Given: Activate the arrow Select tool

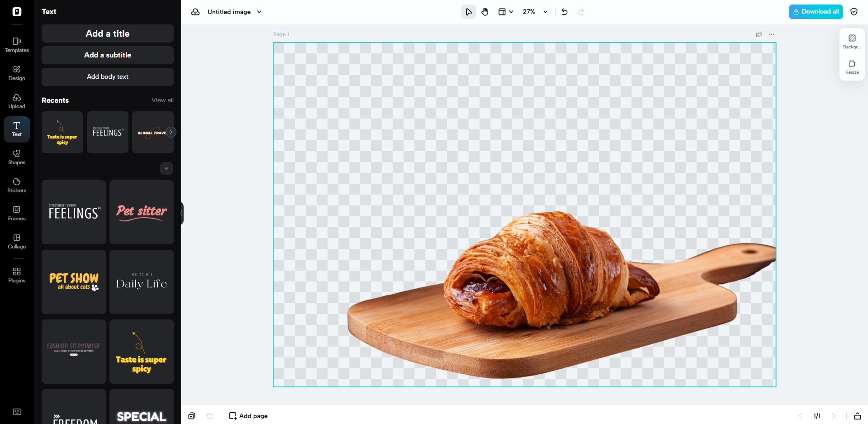Looking at the screenshot, I should click(x=468, y=12).
